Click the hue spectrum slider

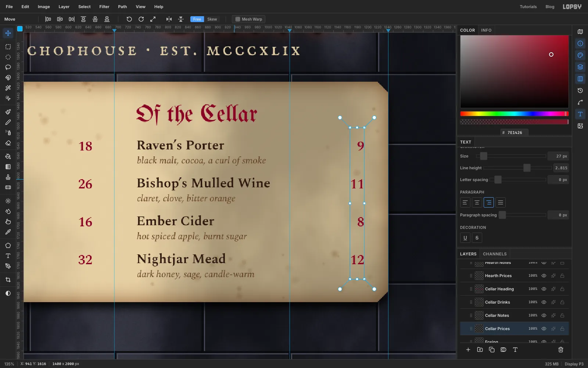514,114
